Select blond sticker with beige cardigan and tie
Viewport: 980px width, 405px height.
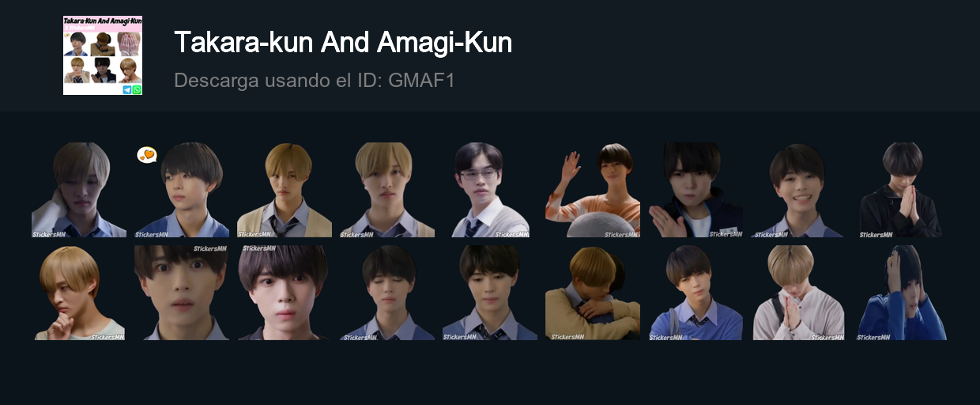point(285,190)
